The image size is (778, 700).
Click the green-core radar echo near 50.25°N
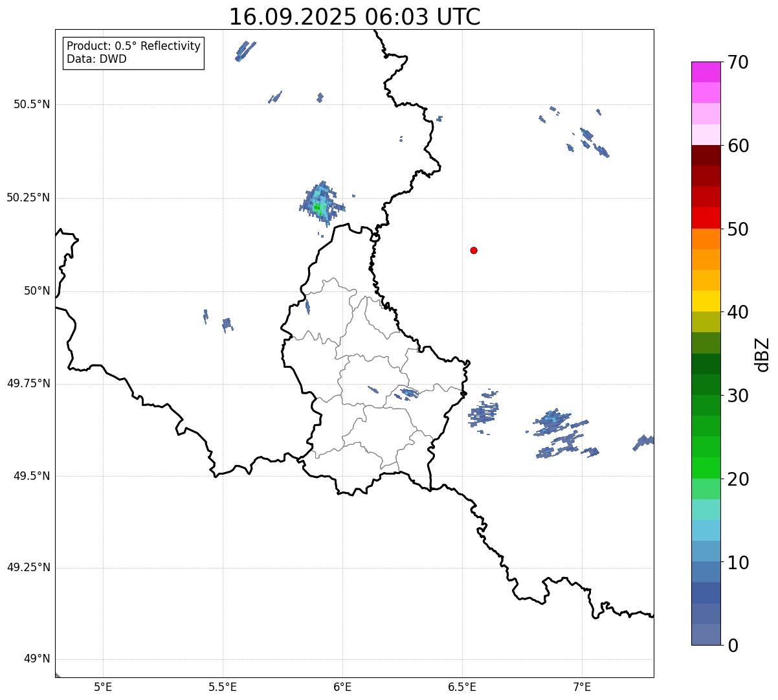(x=320, y=203)
